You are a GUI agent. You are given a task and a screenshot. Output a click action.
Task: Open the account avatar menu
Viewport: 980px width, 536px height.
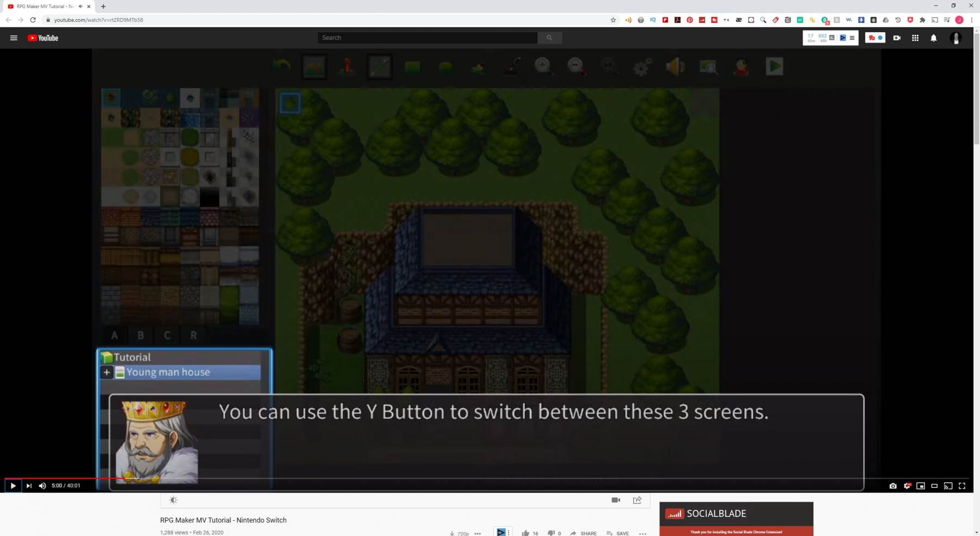pos(955,38)
